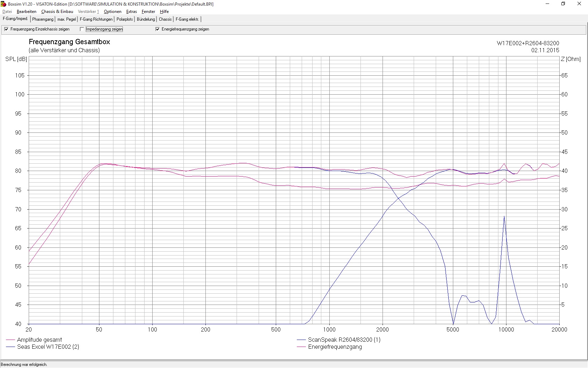Maximize or restore the Boxsim window
The image size is (588, 368).
click(563, 4)
